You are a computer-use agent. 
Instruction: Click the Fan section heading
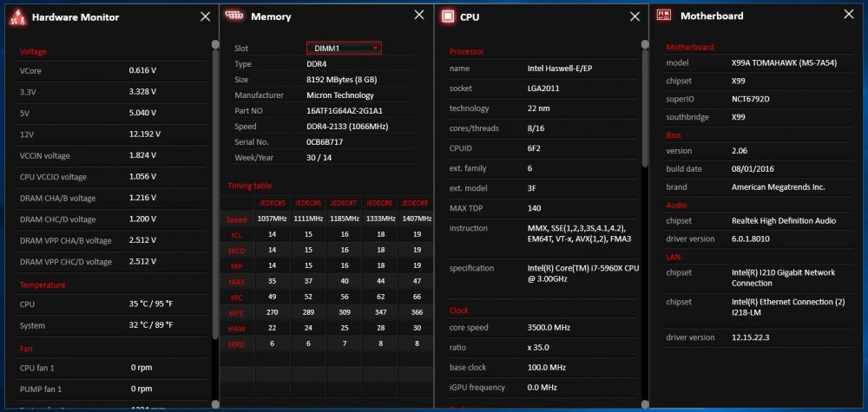(x=26, y=349)
